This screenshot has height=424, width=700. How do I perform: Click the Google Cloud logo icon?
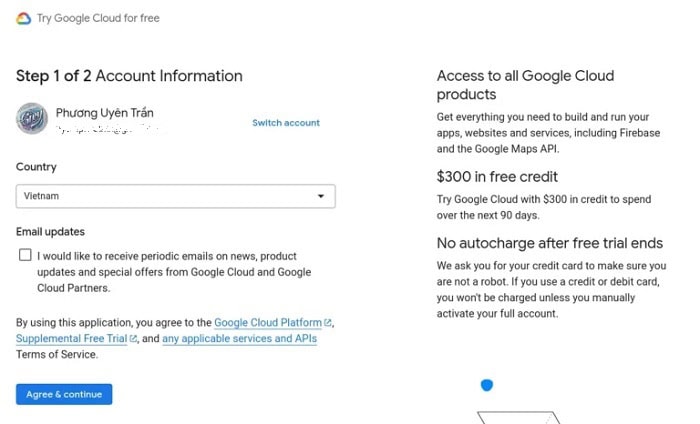[24, 18]
